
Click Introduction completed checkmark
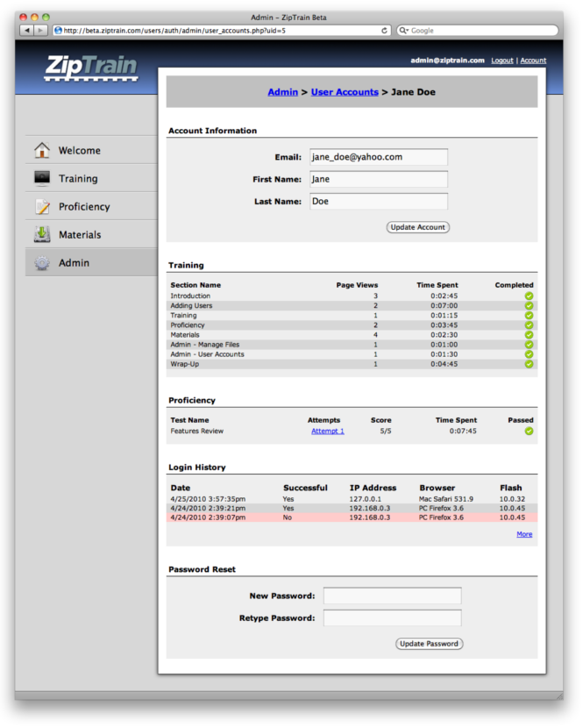[529, 296]
